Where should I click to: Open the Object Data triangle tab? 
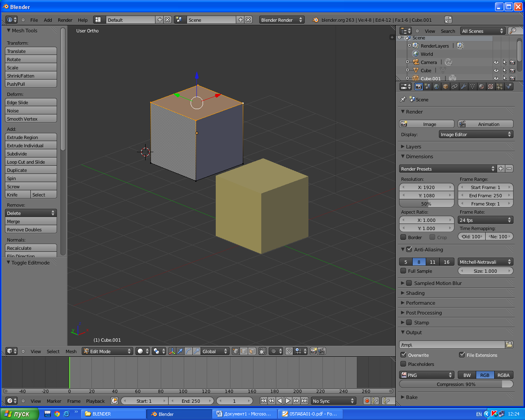pyautogui.click(x=472, y=87)
